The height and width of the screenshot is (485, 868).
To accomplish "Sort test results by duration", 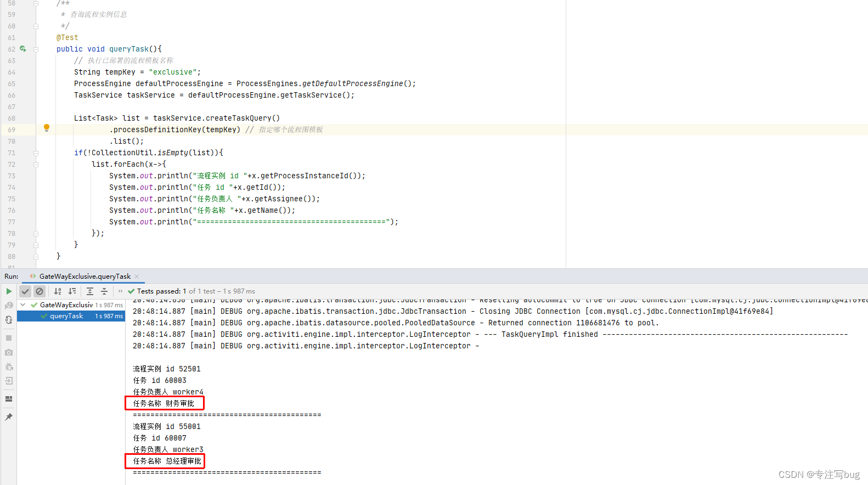I will [72, 291].
